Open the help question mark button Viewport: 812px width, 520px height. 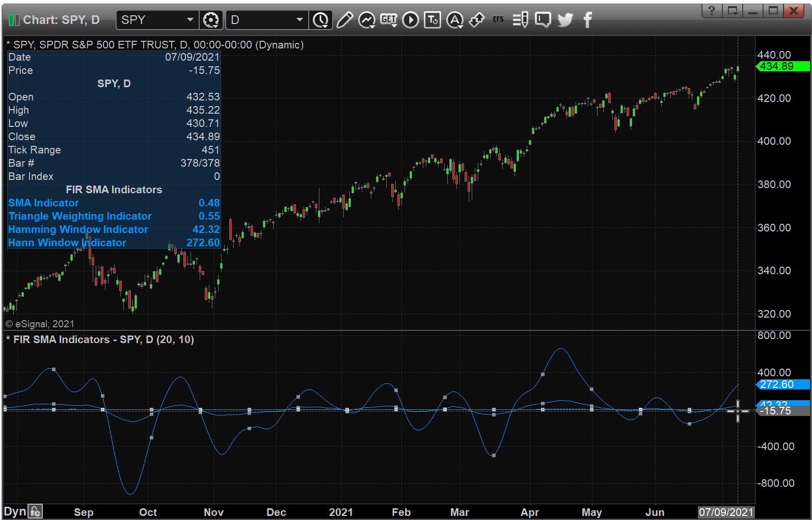coord(712,10)
